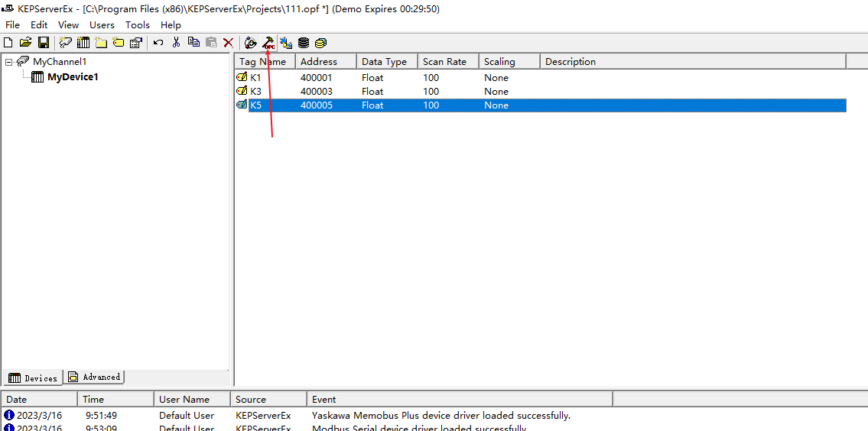868x431 pixels.
Task: Switch to the Advanced tab
Action: pos(94,377)
